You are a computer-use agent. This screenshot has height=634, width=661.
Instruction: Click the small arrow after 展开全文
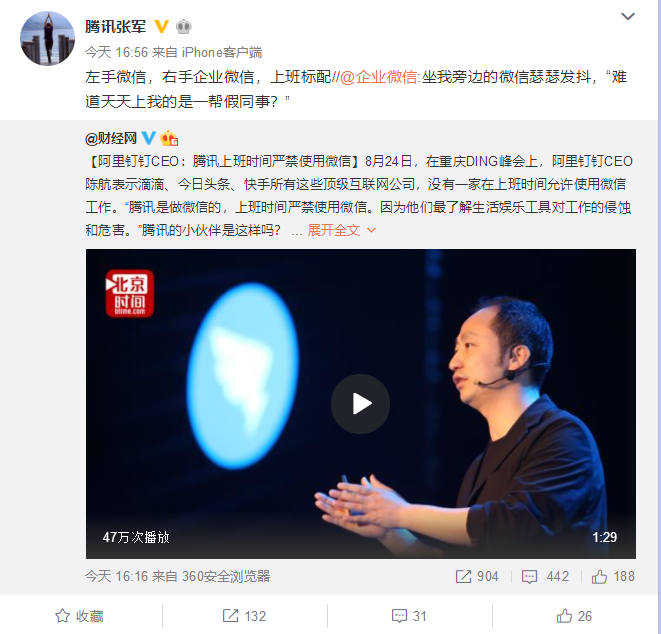371,230
